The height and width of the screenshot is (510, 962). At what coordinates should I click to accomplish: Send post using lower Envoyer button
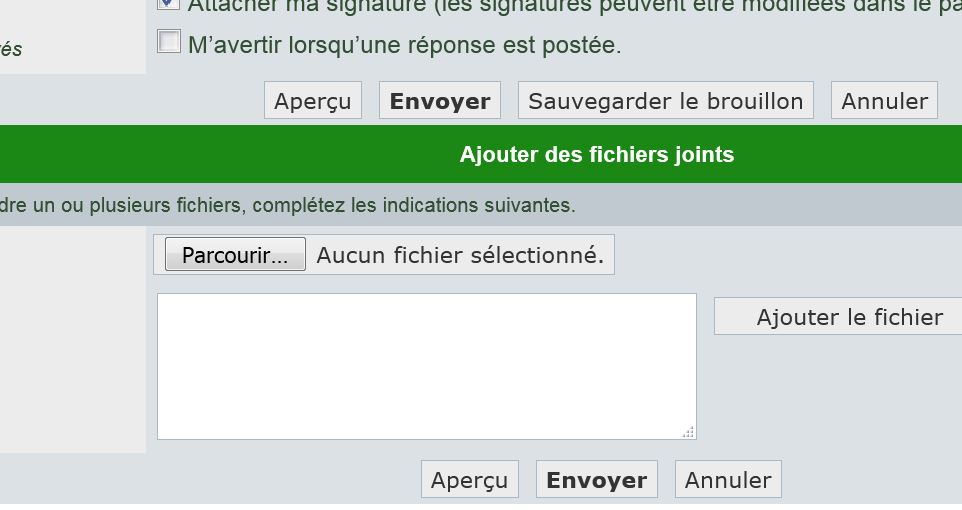tap(596, 480)
